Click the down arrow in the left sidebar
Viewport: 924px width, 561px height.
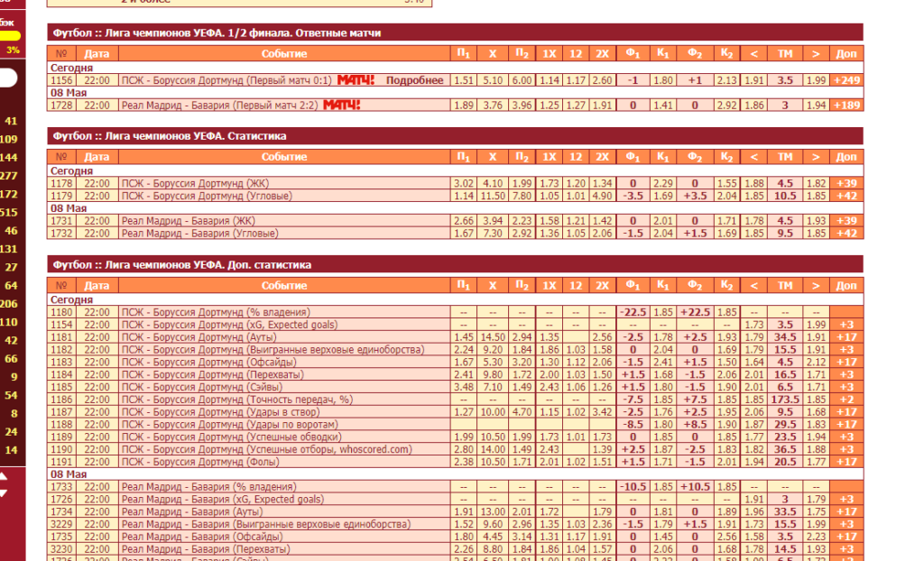tap(3, 493)
